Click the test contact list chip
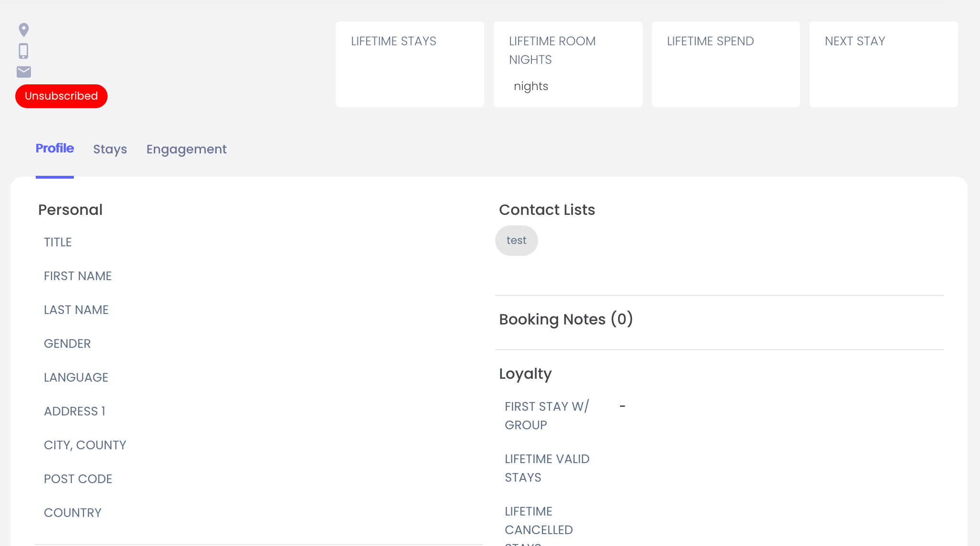This screenshot has width=980, height=546. click(516, 241)
